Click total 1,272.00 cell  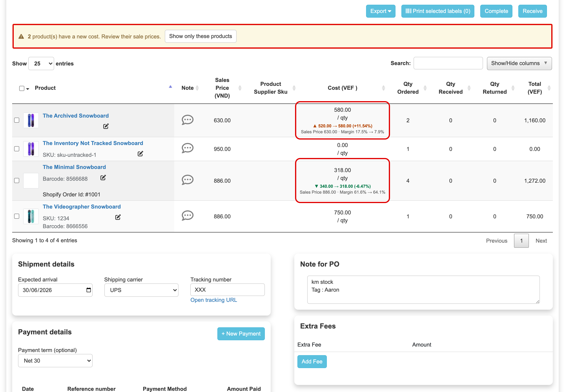535,181
